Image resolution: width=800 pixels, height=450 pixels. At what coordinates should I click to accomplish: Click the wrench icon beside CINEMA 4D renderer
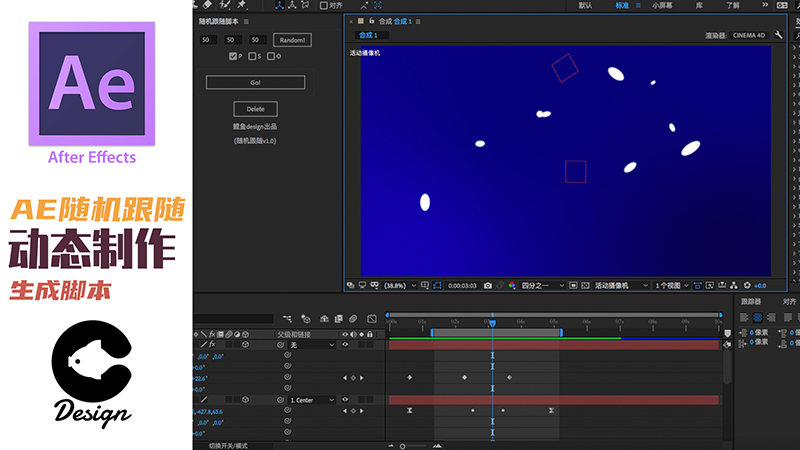[778, 35]
